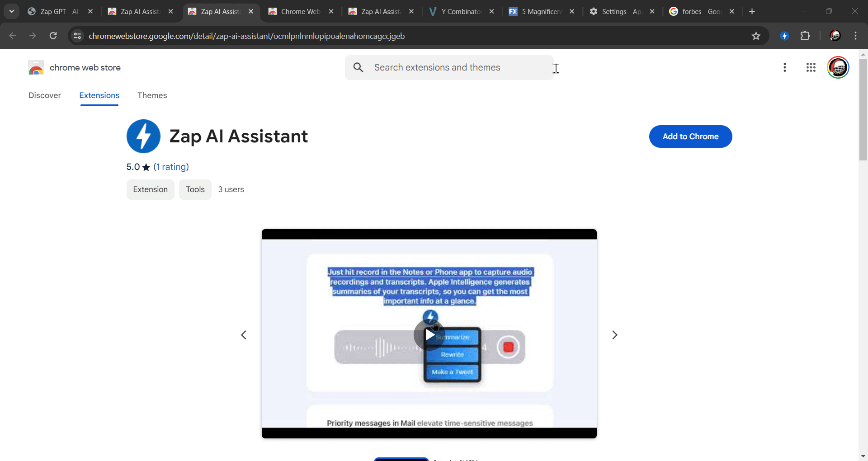Click the chrome web store title text

point(85,67)
